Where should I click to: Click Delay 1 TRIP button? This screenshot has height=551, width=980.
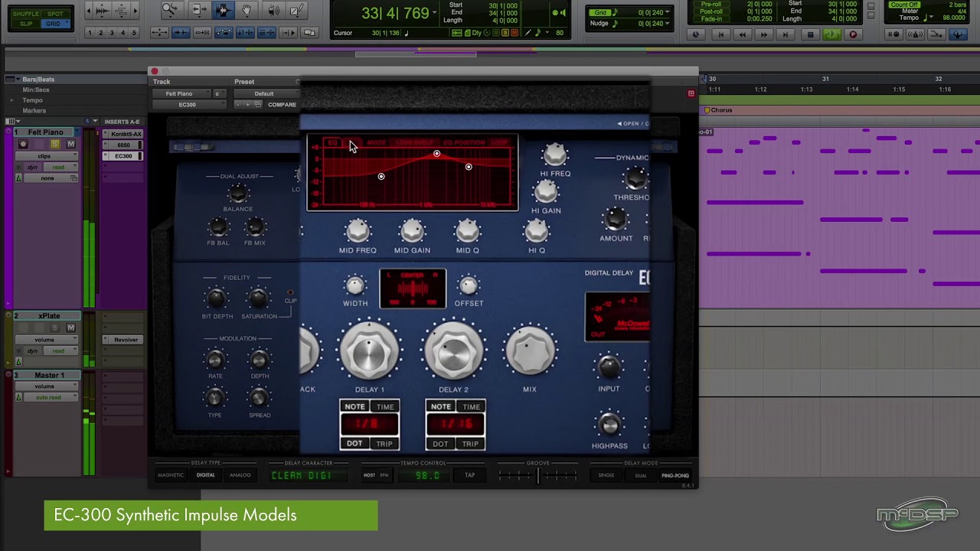tap(384, 444)
